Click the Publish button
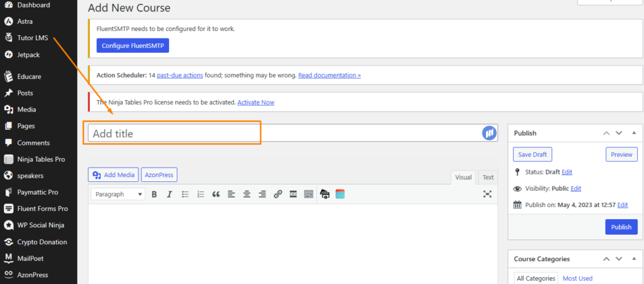Screen dimensions: 644x284 (x=621, y=227)
